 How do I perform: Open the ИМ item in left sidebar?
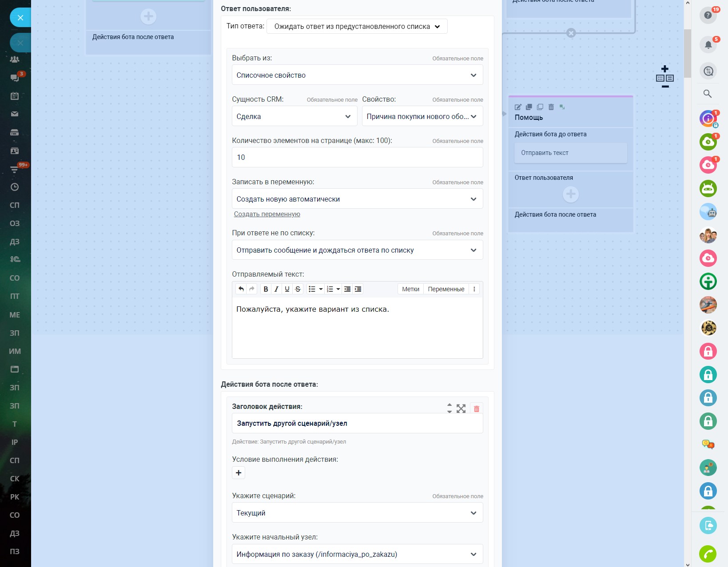pyautogui.click(x=15, y=351)
